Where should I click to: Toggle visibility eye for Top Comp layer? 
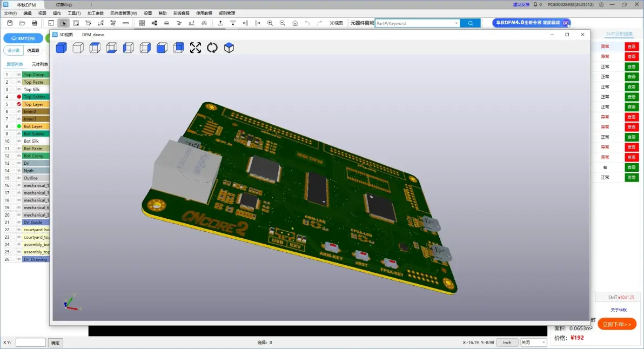tap(19, 75)
